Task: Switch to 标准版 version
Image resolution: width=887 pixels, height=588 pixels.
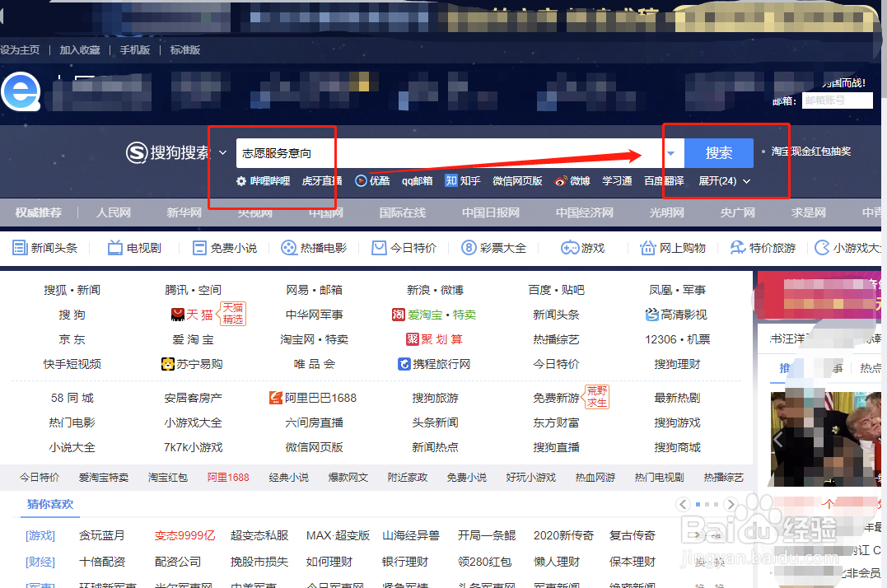Action: pos(185,49)
